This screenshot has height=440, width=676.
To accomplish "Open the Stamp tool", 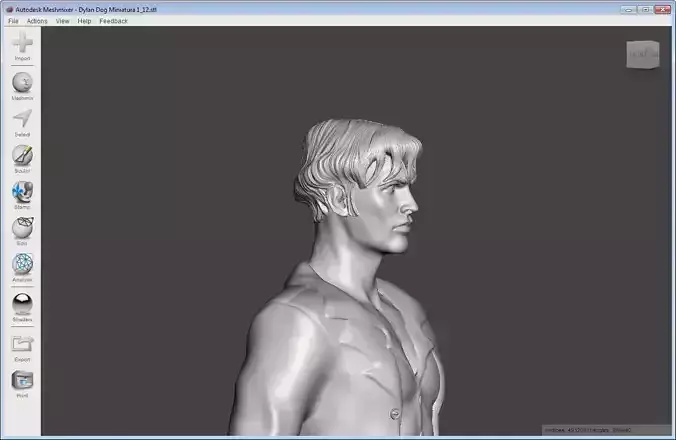I will click(22, 191).
